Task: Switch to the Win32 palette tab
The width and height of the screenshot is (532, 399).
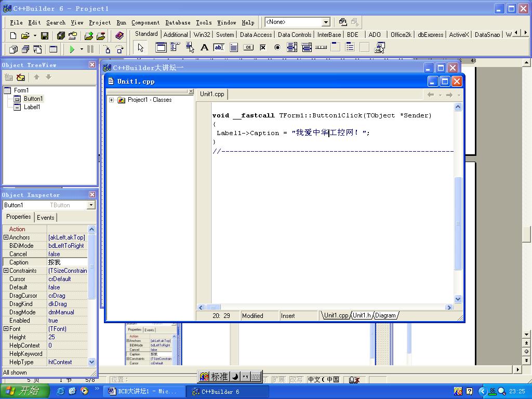Action: pyautogui.click(x=202, y=35)
